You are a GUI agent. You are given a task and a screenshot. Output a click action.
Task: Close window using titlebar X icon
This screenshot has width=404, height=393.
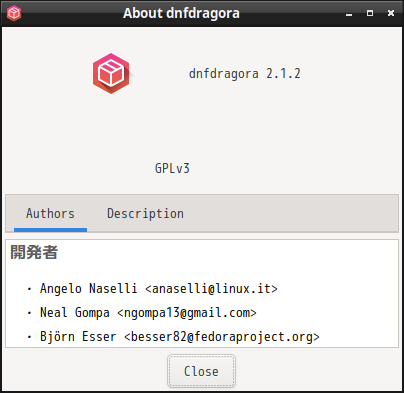pos(391,13)
